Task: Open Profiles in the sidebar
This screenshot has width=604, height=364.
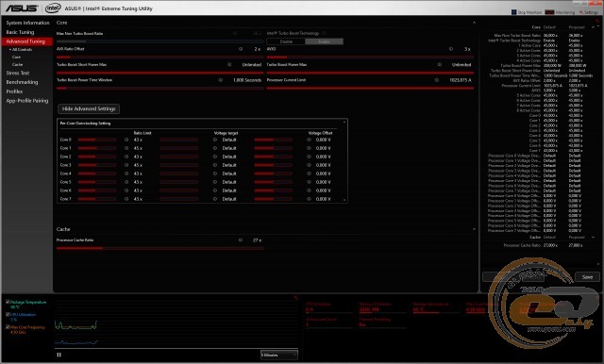Action: tap(14, 91)
